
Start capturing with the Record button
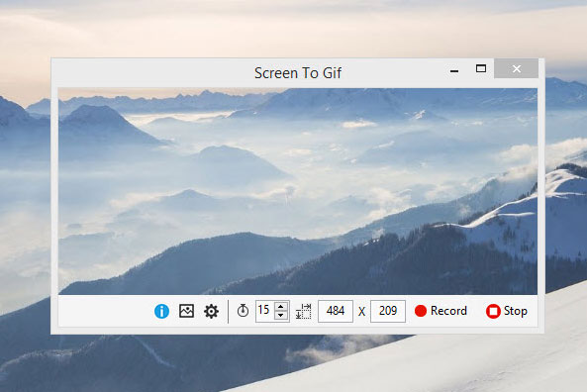pyautogui.click(x=441, y=311)
